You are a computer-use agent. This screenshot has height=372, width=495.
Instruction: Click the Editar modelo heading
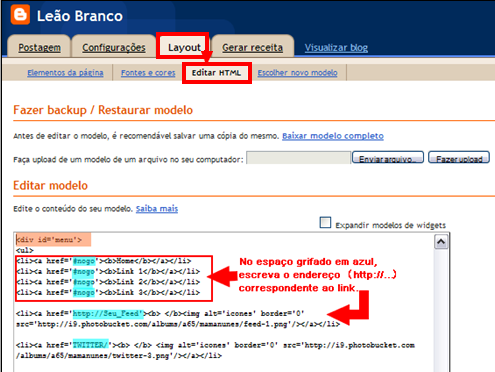[50, 186]
